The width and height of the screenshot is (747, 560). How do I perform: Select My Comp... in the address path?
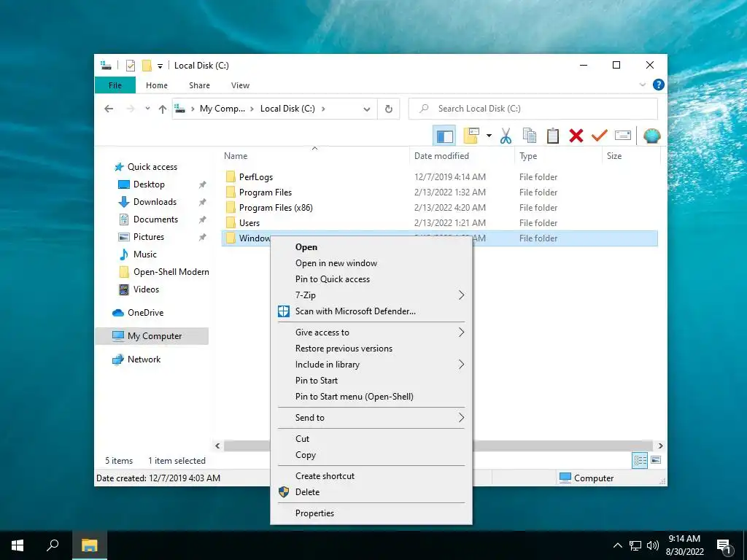[222, 109]
